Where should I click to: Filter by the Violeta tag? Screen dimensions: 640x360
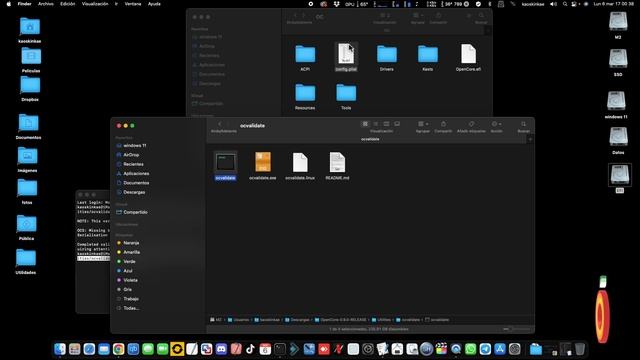pyautogui.click(x=130, y=280)
